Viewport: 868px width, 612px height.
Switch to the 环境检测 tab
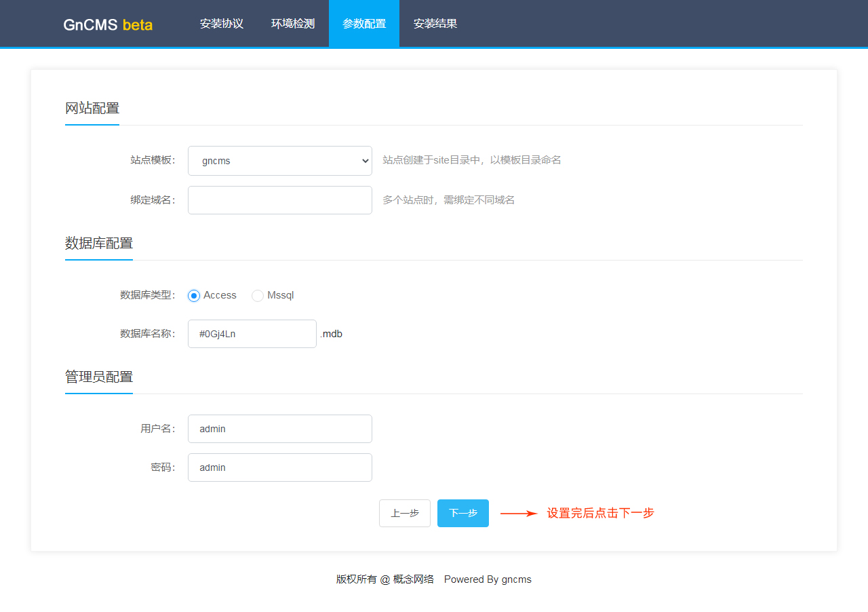[x=293, y=24]
